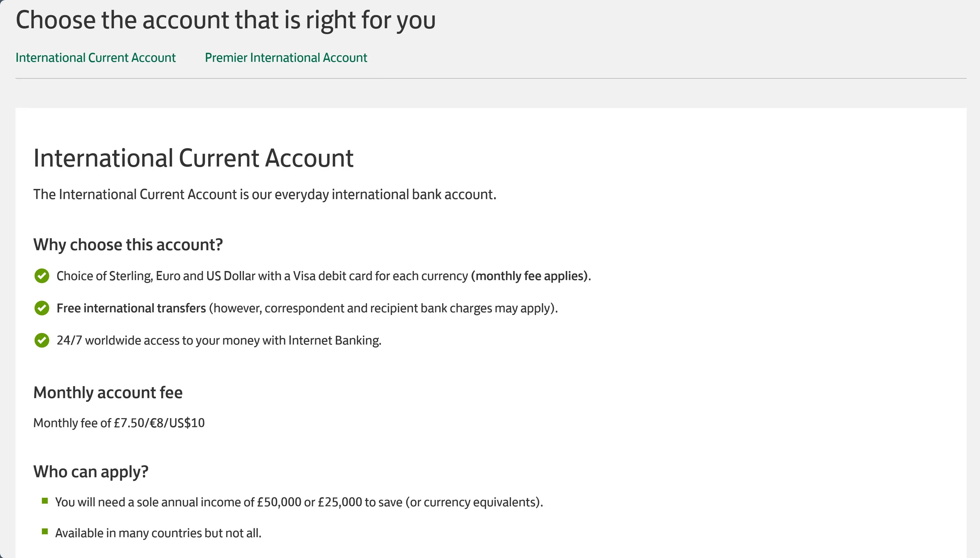The width and height of the screenshot is (980, 558).
Task: Click the sole annual income of £50,000 line
Action: [299, 502]
